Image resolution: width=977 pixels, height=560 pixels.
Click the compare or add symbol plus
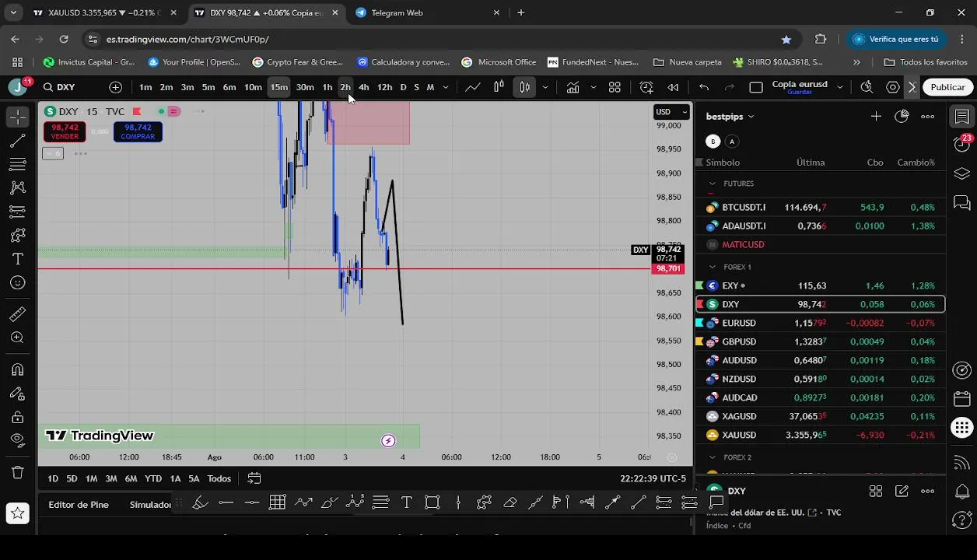pos(116,87)
